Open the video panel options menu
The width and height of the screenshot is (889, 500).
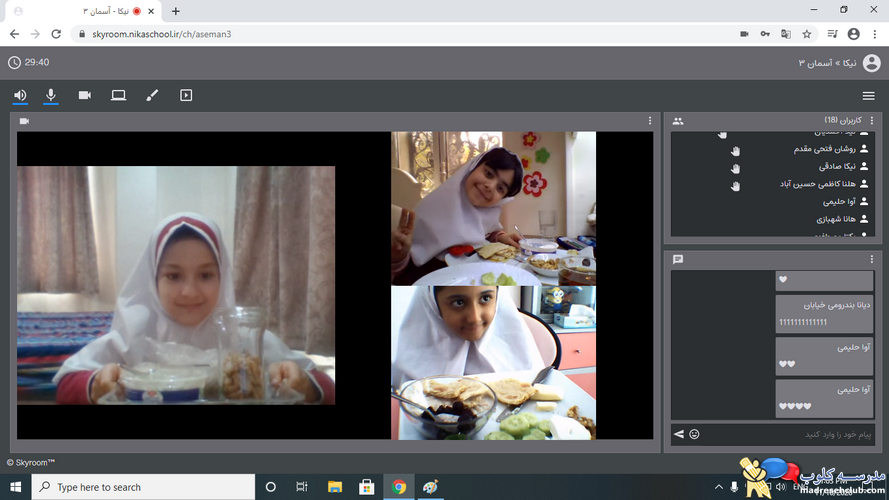650,121
